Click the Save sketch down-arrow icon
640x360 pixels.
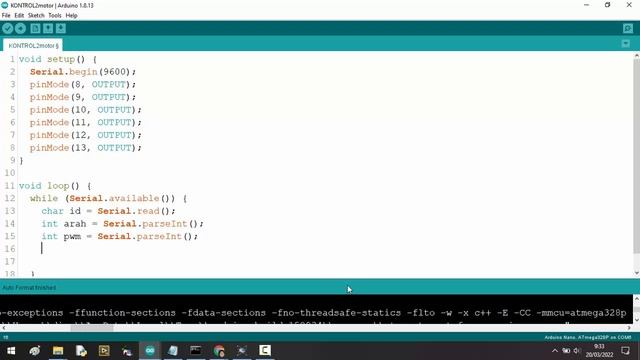point(61,29)
